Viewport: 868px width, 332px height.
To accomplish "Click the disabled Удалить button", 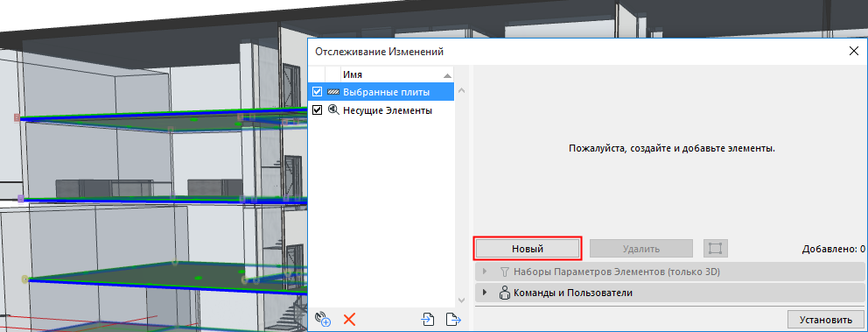I will pos(641,249).
